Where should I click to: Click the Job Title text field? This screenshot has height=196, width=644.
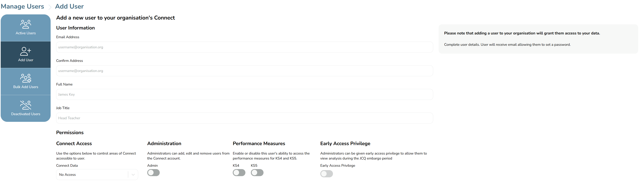pos(245,118)
